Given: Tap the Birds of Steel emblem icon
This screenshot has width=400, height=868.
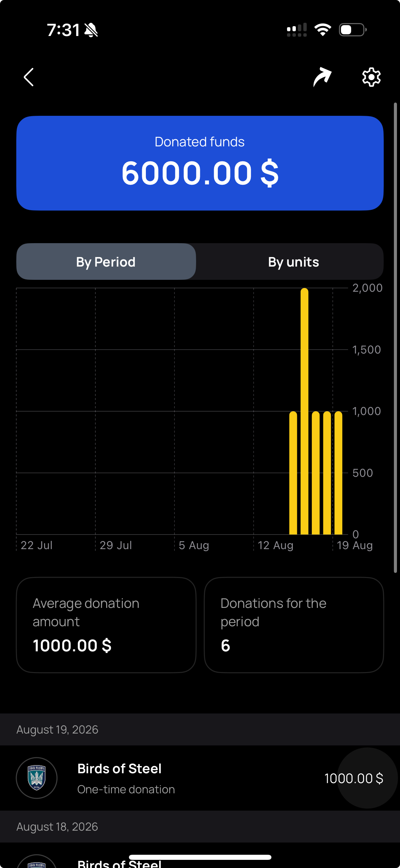Looking at the screenshot, I should [37, 778].
